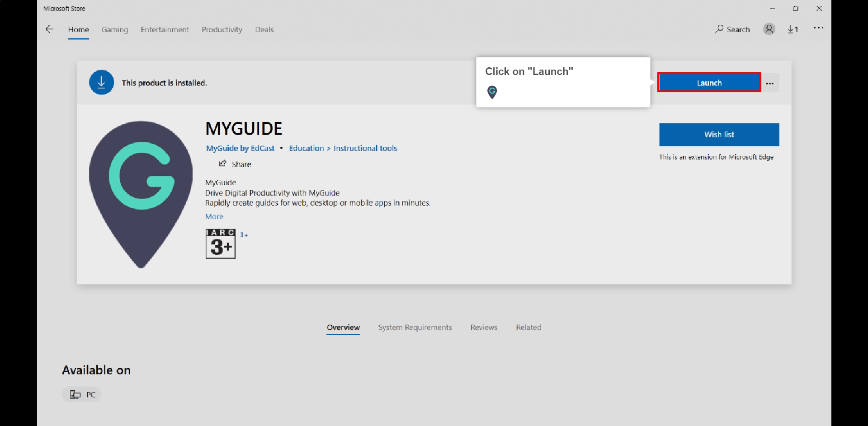This screenshot has width=868, height=426.
Task: Click the MyGuide app logo image
Action: point(141,194)
